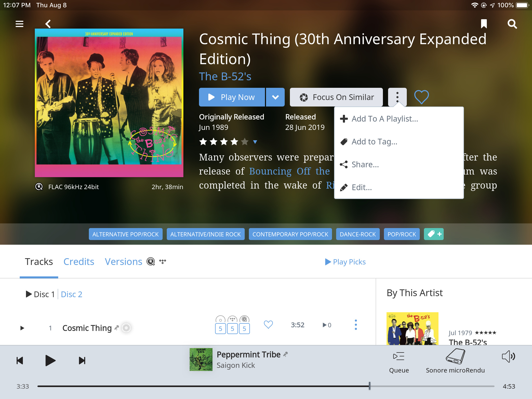Viewport: 532px width, 399px height.
Task: Click the add tag button with plus
Action: coord(434,234)
